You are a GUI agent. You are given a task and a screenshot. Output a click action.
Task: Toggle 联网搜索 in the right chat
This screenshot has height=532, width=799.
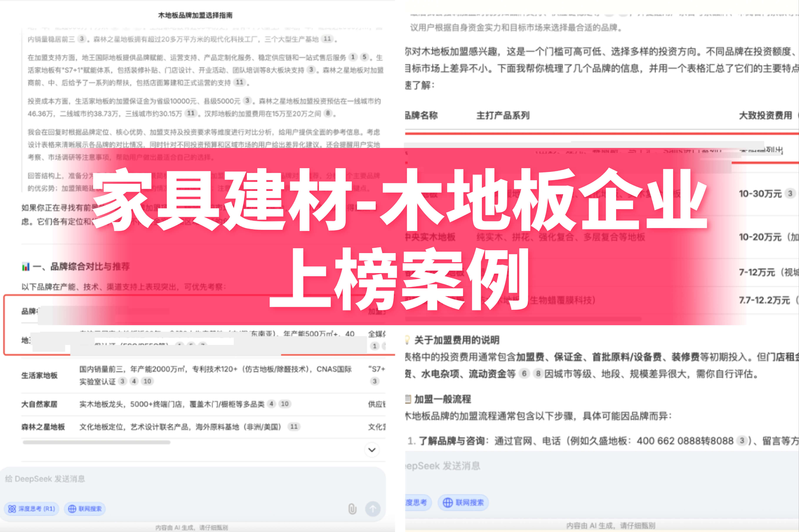point(463,502)
